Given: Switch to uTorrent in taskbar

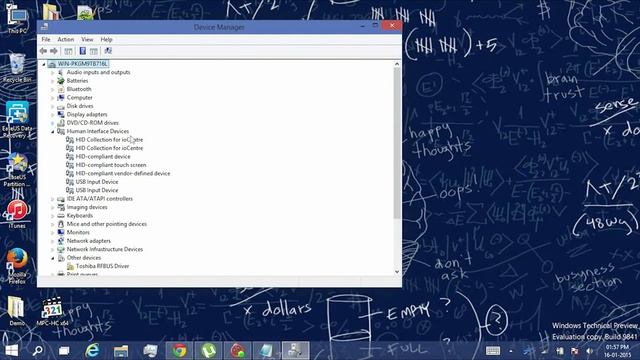Looking at the screenshot, I should 208,351.
